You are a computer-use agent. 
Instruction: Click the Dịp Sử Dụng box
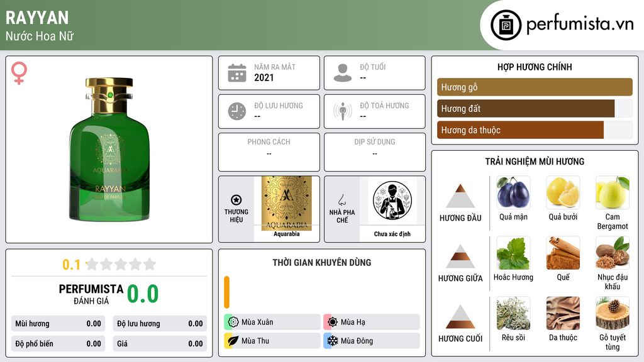point(375,152)
